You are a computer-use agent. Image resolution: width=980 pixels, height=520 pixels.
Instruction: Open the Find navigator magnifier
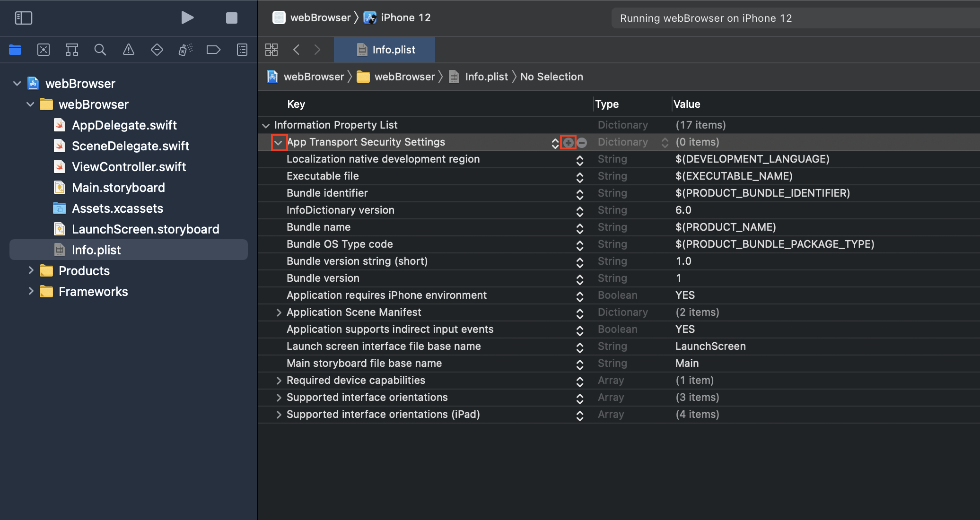click(100, 50)
